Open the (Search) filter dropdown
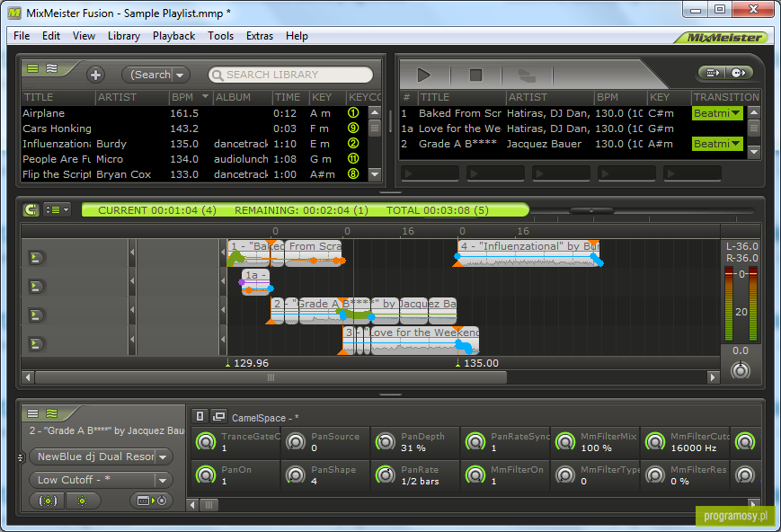This screenshot has width=781, height=532. pyautogui.click(x=156, y=75)
